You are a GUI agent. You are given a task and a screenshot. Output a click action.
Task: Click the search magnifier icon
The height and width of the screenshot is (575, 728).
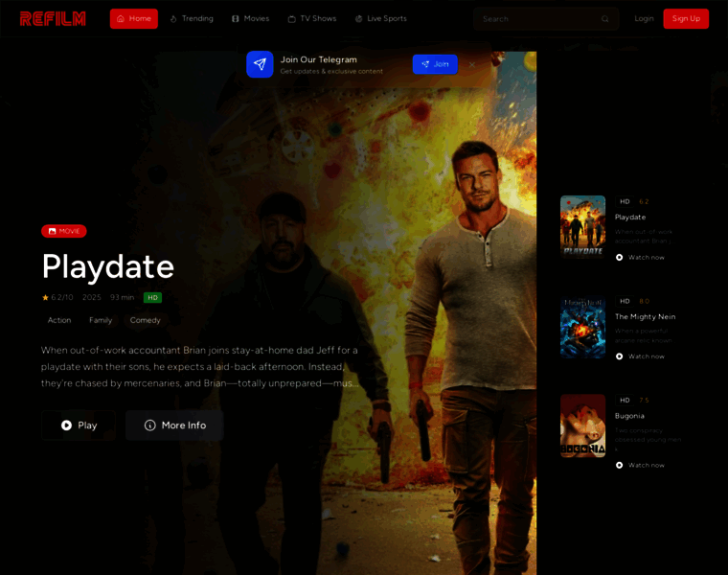[605, 19]
